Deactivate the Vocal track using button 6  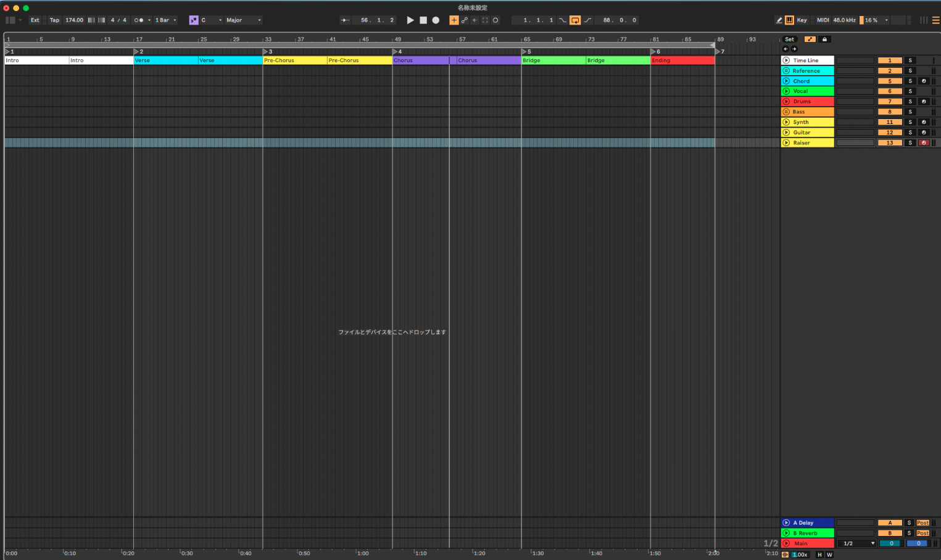[x=890, y=91]
